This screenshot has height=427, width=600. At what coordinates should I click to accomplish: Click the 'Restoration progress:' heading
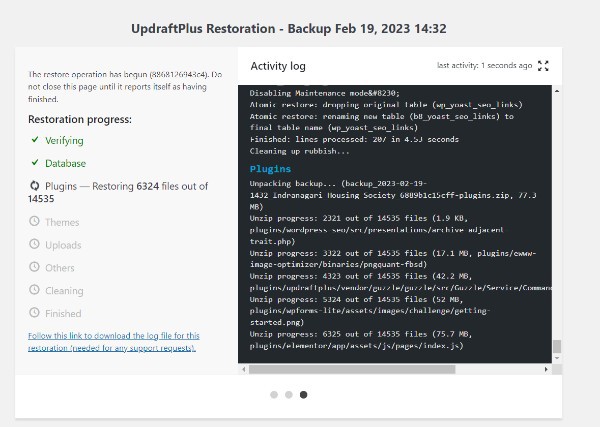click(x=80, y=119)
